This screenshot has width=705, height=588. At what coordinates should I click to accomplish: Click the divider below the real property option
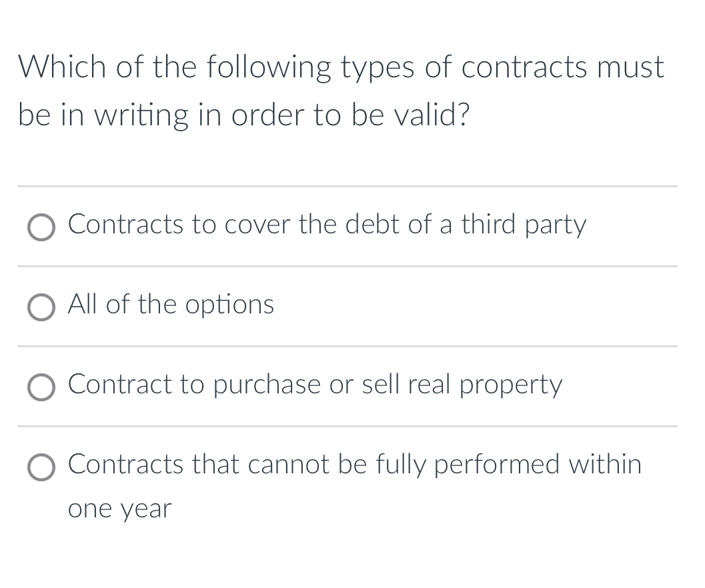(x=347, y=427)
